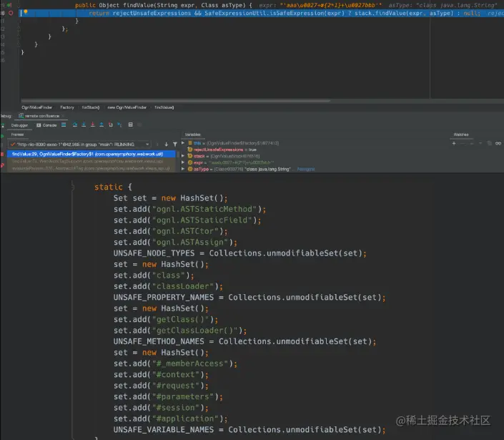Click the red Stop icon in debug sidebar

[2, 155]
